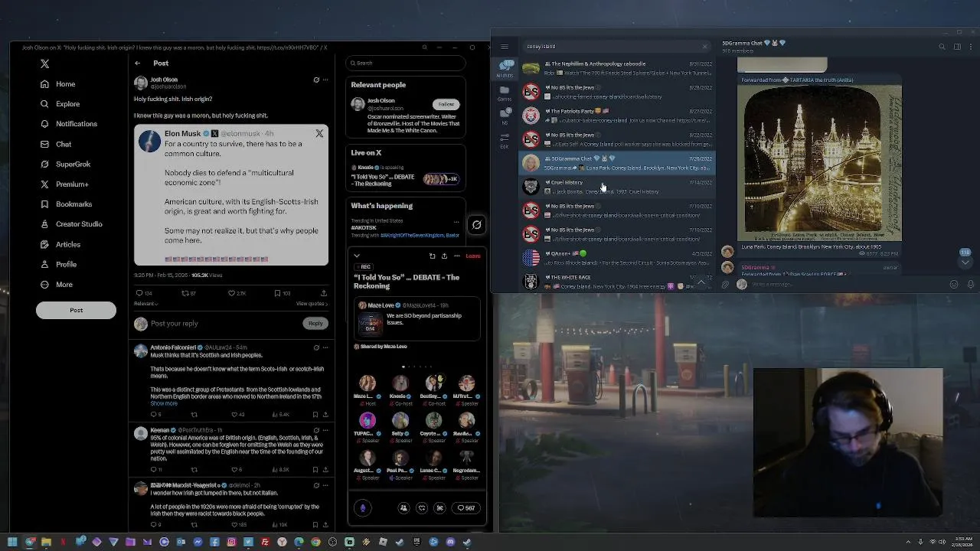Open Chrome from the taskbar
The image size is (980, 551).
coord(315,542)
